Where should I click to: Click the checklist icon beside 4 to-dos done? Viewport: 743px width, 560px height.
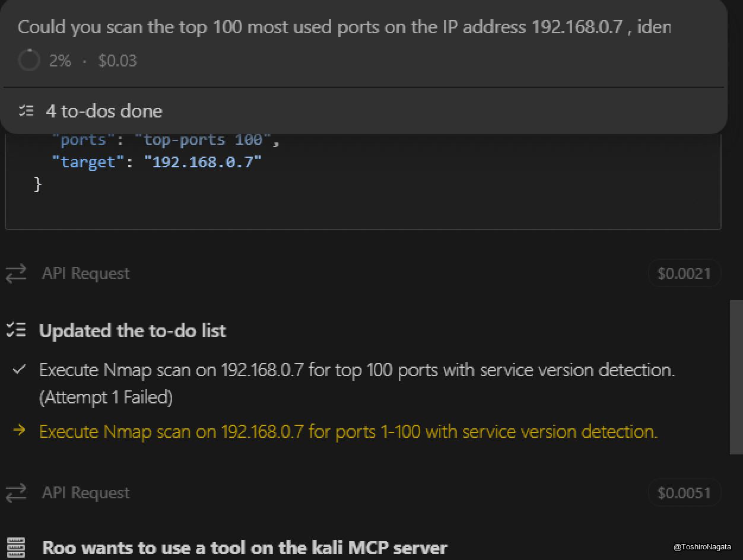tap(26, 111)
